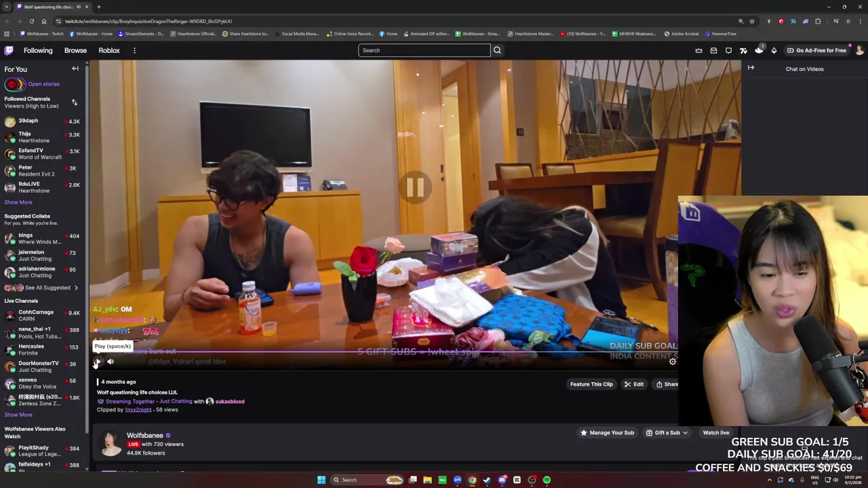This screenshot has width=868, height=488.
Task: Open the jaiwmeIon channel
Action: (42, 256)
